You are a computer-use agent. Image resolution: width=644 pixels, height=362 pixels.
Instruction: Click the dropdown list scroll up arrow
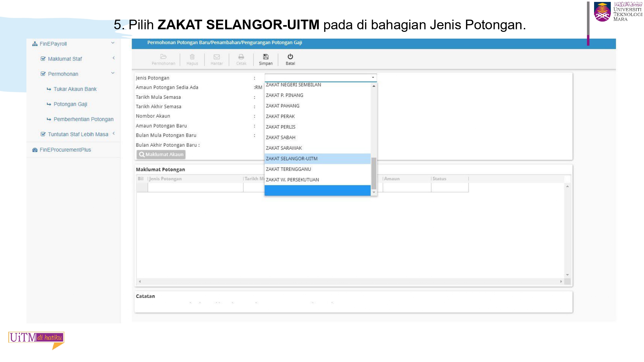pos(374,86)
